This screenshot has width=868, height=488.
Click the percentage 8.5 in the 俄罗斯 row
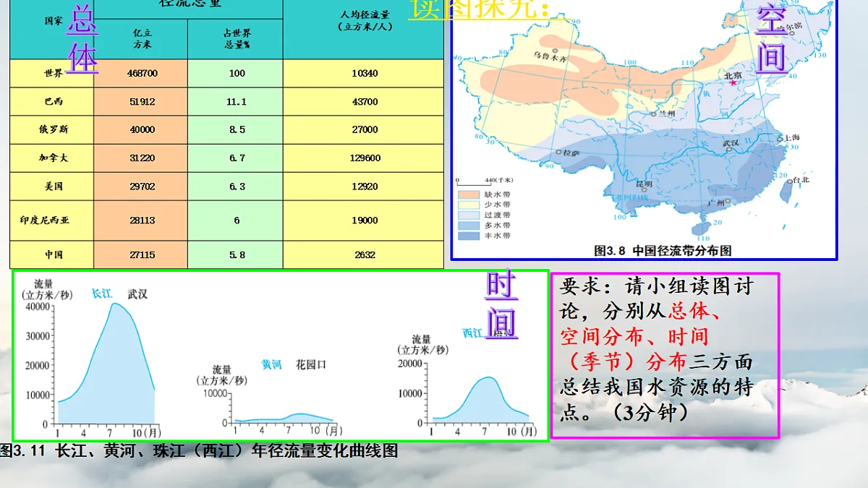(237, 130)
